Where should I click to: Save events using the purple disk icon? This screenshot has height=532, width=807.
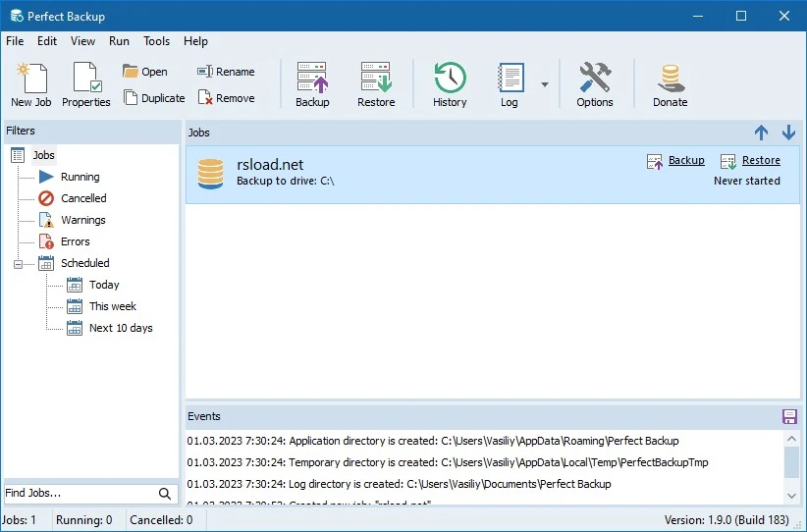coord(789,416)
